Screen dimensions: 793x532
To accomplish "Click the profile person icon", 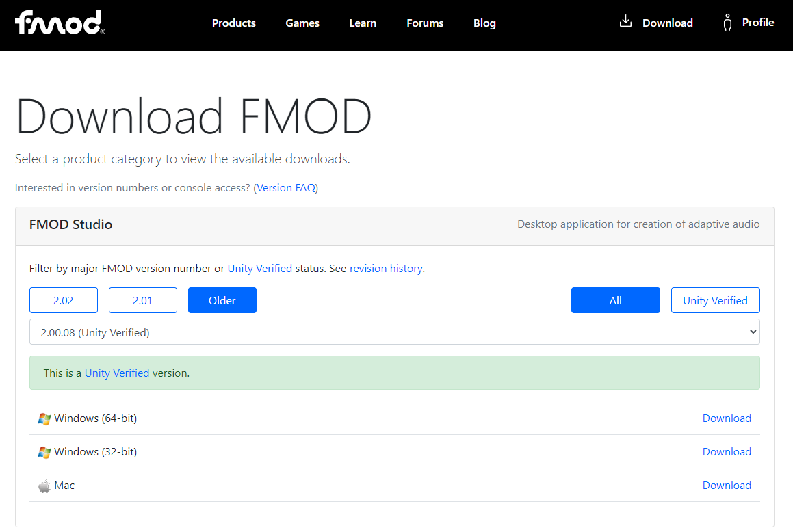I will click(x=727, y=23).
